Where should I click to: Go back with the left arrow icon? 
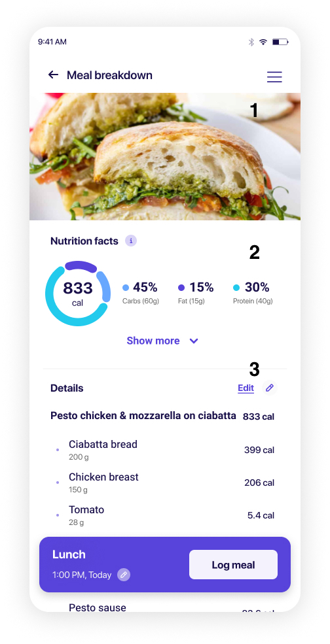click(53, 75)
